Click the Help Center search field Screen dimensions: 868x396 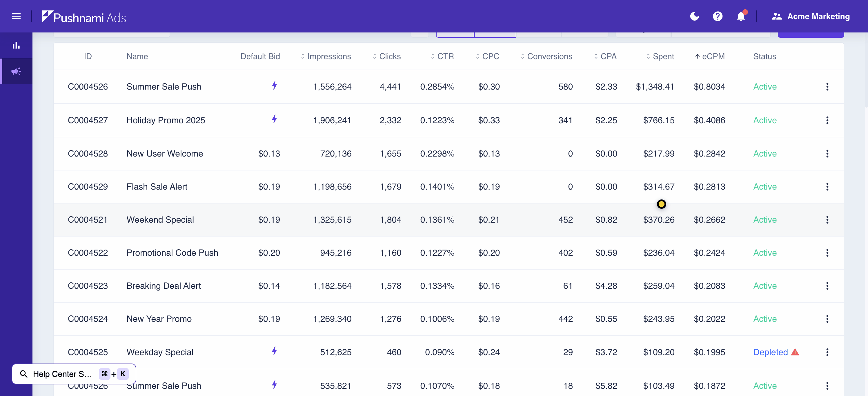pyautogui.click(x=62, y=374)
